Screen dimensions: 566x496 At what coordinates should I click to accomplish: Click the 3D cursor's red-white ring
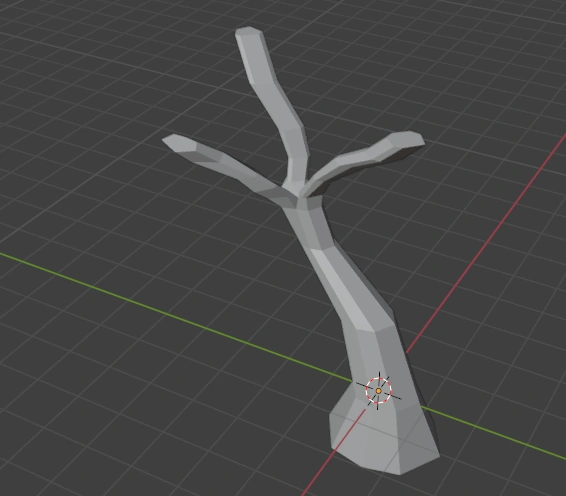378,391
